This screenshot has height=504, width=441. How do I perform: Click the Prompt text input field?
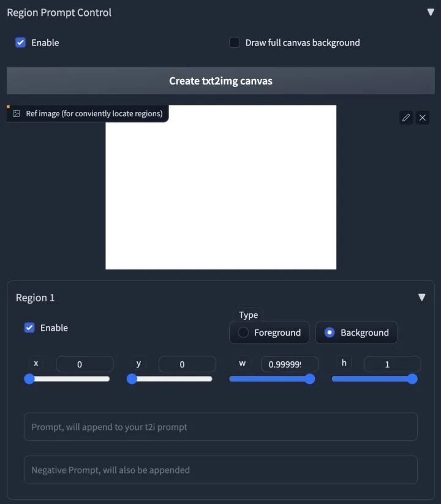pos(221,427)
